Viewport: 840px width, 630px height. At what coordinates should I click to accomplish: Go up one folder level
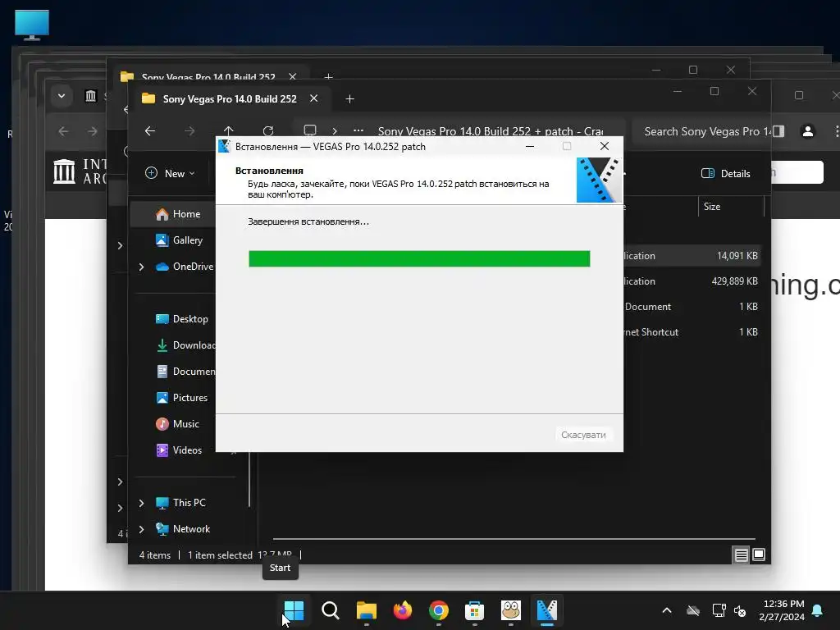[228, 130]
